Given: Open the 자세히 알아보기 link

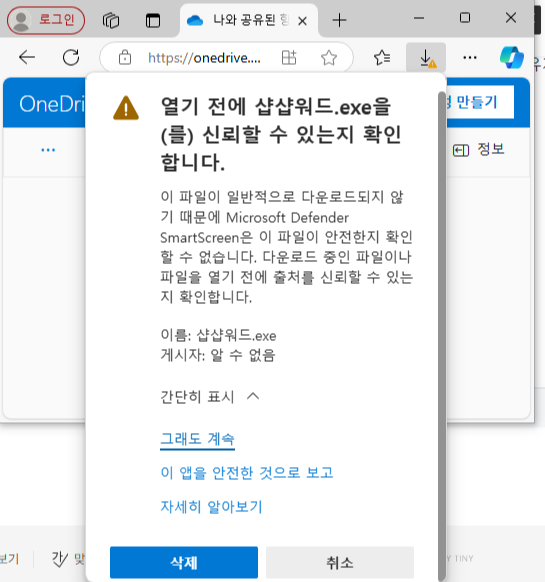Looking at the screenshot, I should (x=211, y=507).
